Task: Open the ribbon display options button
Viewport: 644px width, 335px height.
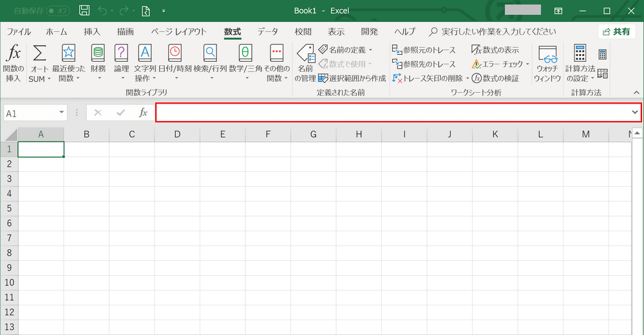Action: click(x=558, y=11)
